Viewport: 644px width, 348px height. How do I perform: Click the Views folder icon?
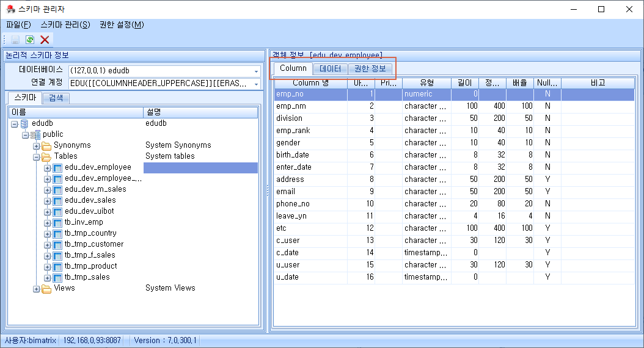pyautogui.click(x=46, y=289)
